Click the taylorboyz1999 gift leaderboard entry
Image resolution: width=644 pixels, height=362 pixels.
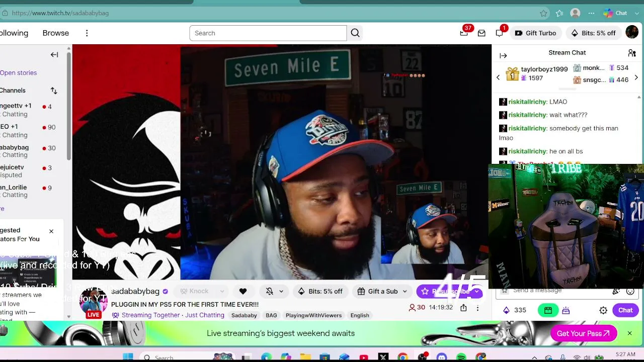pos(536,74)
